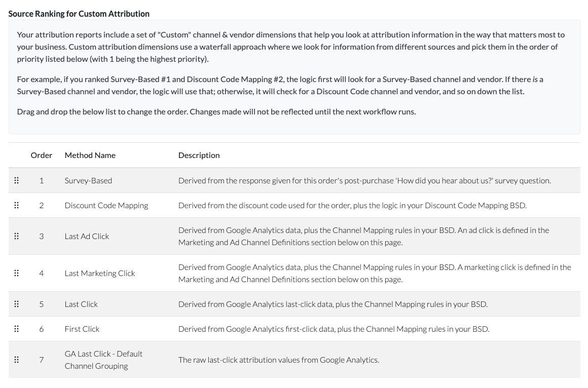Click the Description column header

pos(199,155)
